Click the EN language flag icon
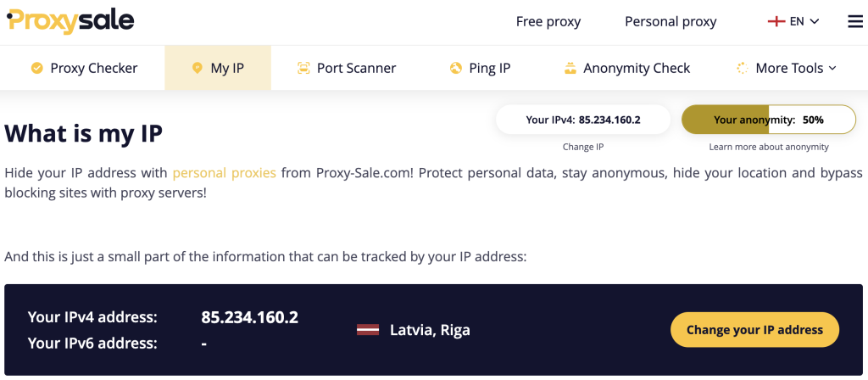Viewport: 868px width, 380px height. 776,21
